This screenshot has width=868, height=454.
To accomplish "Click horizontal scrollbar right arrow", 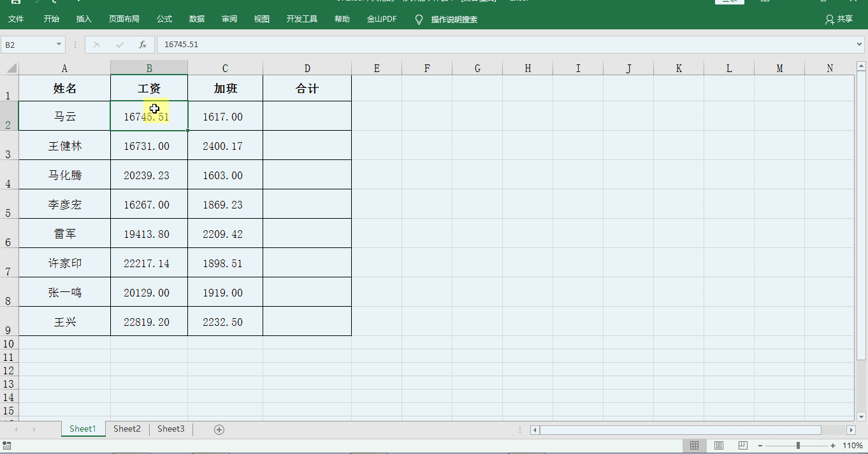I will point(851,430).
